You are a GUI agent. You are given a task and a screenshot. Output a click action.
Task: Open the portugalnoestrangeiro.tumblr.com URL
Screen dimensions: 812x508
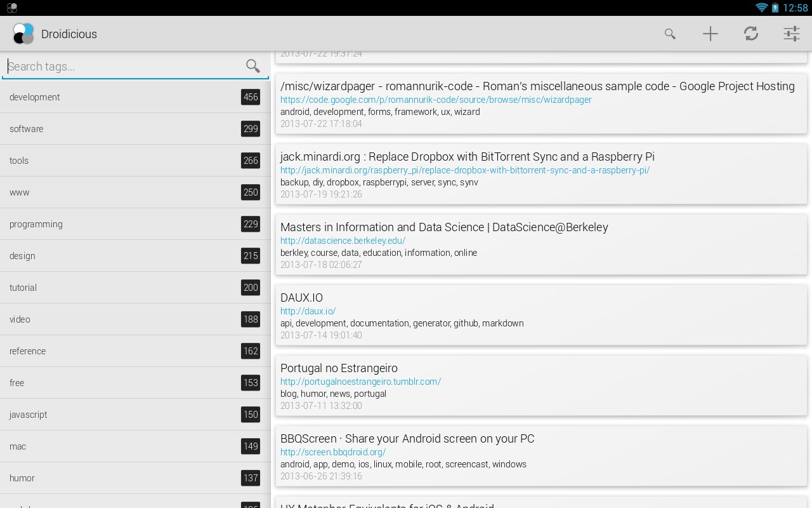pyautogui.click(x=360, y=382)
